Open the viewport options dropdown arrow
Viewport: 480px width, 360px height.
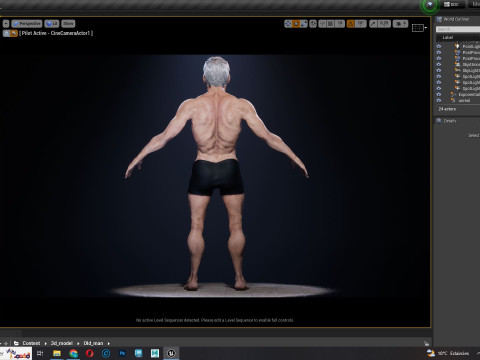click(6, 24)
